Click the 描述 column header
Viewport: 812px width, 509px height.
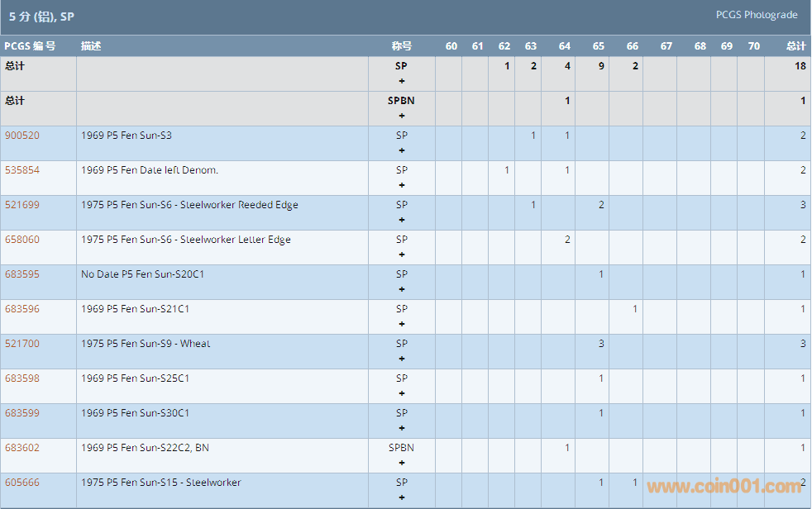tap(91, 46)
